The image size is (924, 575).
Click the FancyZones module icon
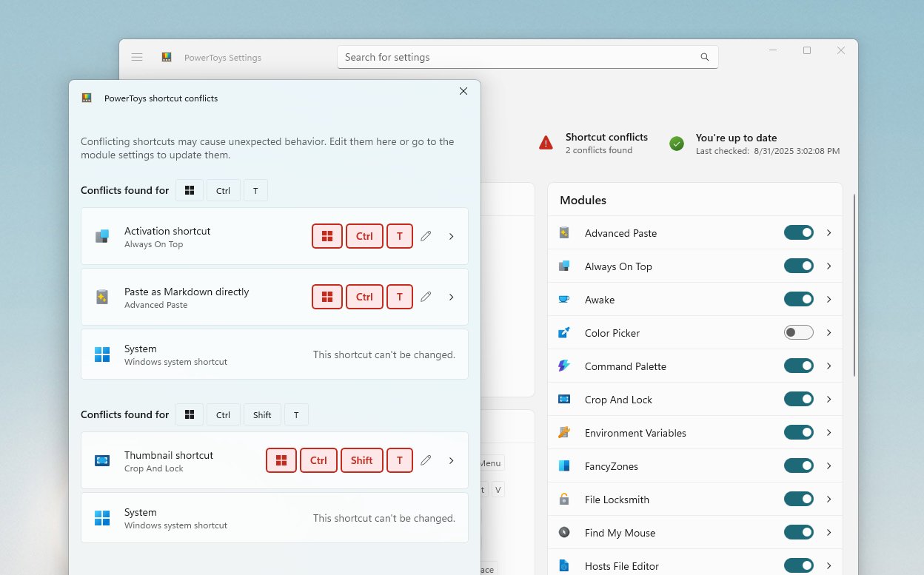pos(564,466)
